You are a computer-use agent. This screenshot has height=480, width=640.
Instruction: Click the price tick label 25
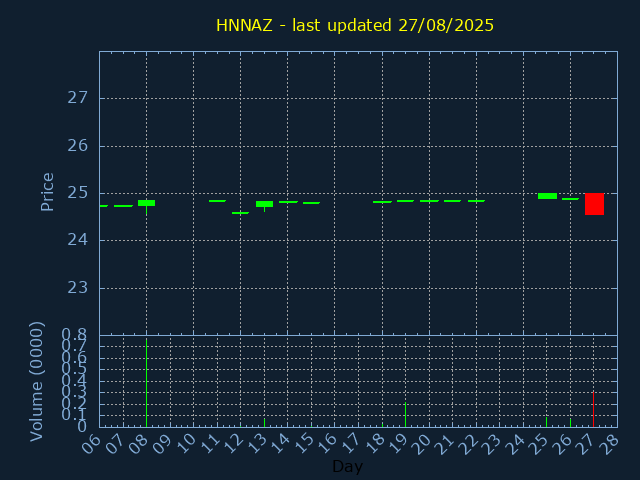pyautogui.click(x=78, y=193)
